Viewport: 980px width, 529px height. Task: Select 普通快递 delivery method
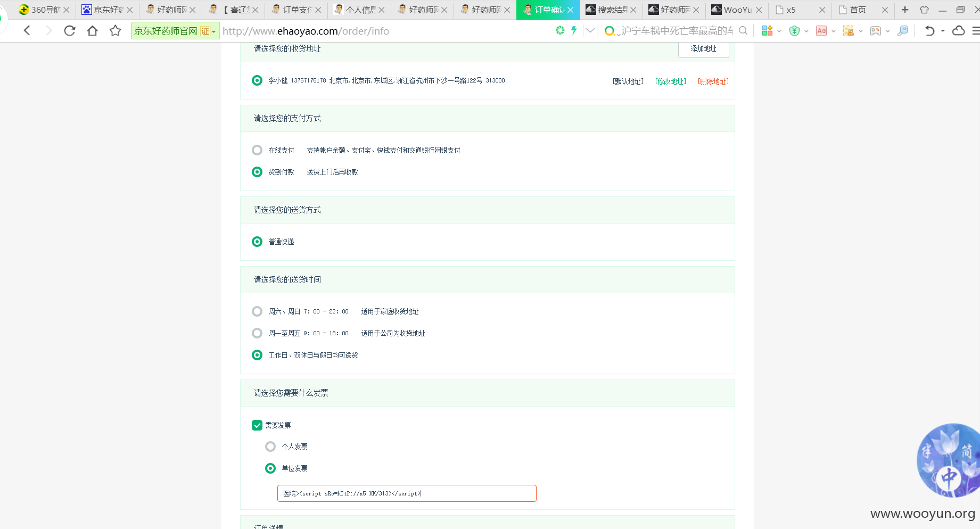click(x=257, y=242)
